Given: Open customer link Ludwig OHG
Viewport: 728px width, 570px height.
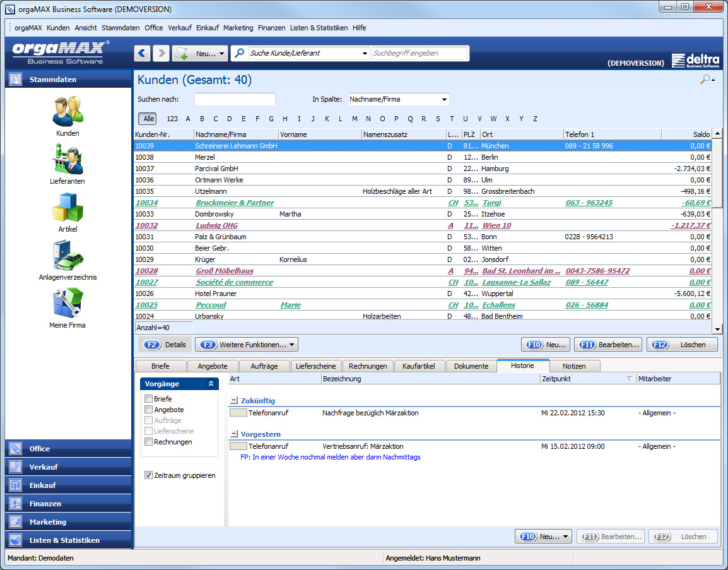Looking at the screenshot, I should click(217, 225).
